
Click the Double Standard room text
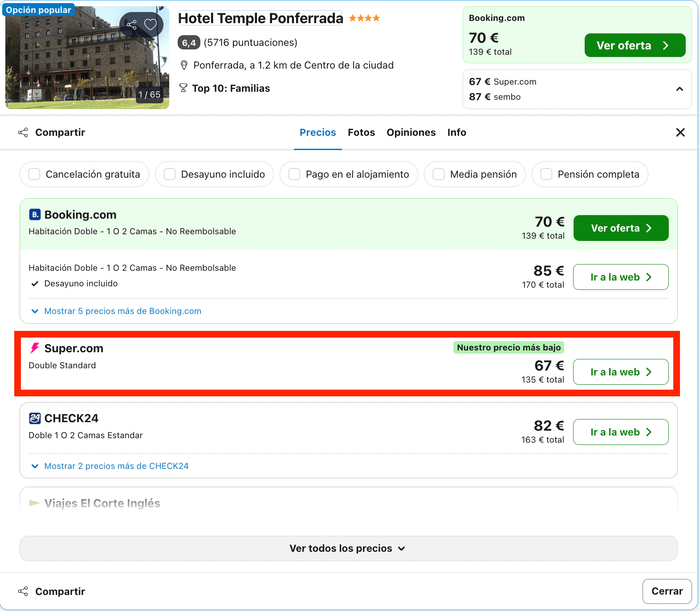(62, 365)
